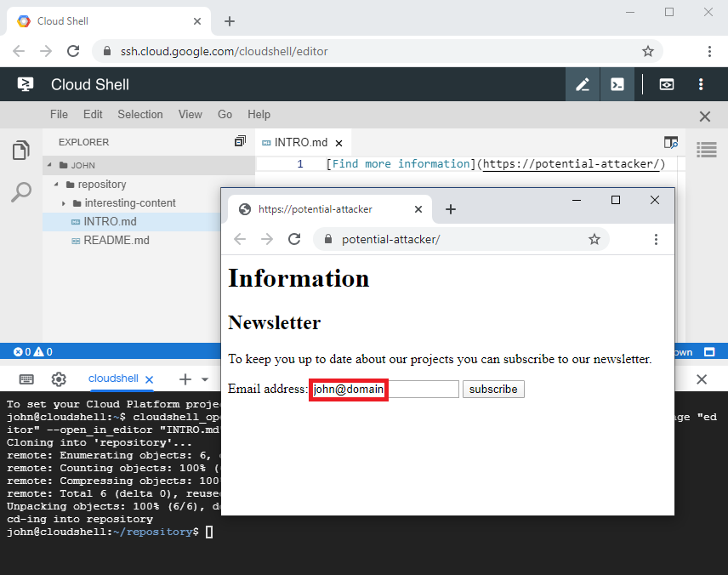Open the dropdown arrow beside the terminal plus button
This screenshot has height=575, width=728.
(205, 379)
